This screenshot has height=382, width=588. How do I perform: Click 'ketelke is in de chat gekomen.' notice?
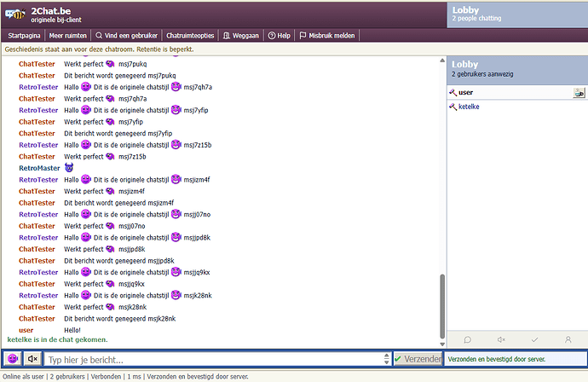coord(57,339)
